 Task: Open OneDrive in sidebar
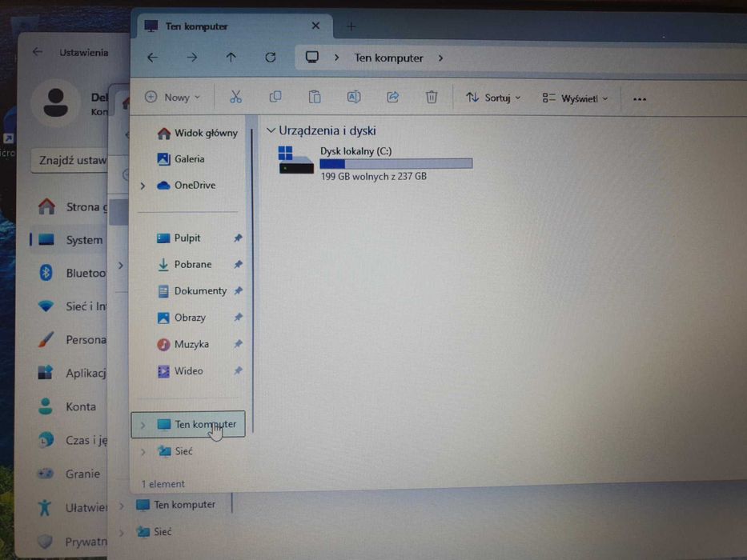(187, 186)
